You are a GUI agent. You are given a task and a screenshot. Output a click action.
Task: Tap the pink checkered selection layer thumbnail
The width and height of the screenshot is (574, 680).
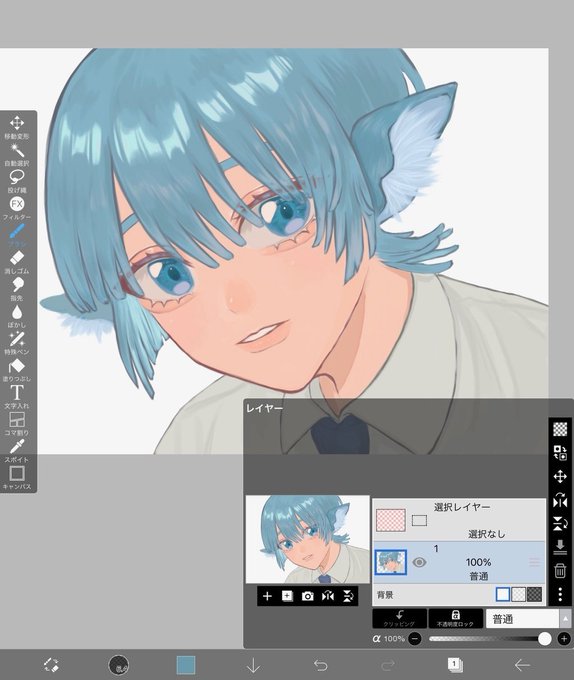391,520
